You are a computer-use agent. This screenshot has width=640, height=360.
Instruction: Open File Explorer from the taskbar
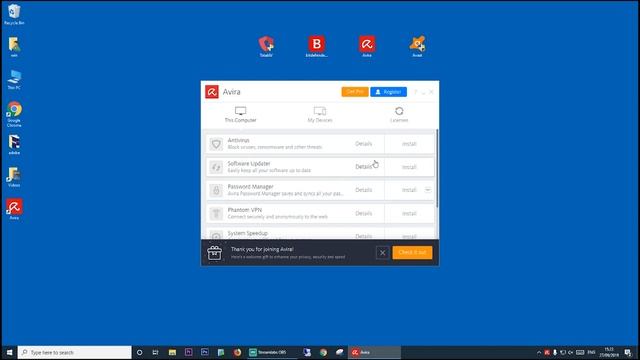pyautogui.click(x=172, y=352)
